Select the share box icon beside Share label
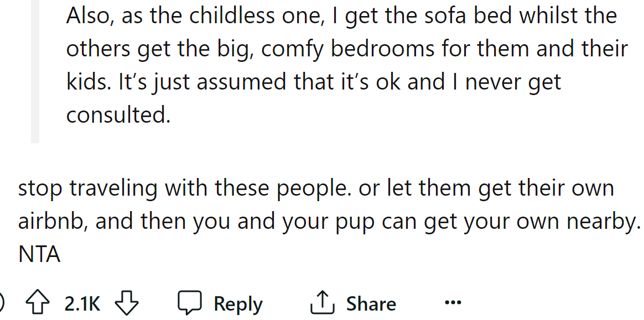The image size is (644, 320). [324, 302]
